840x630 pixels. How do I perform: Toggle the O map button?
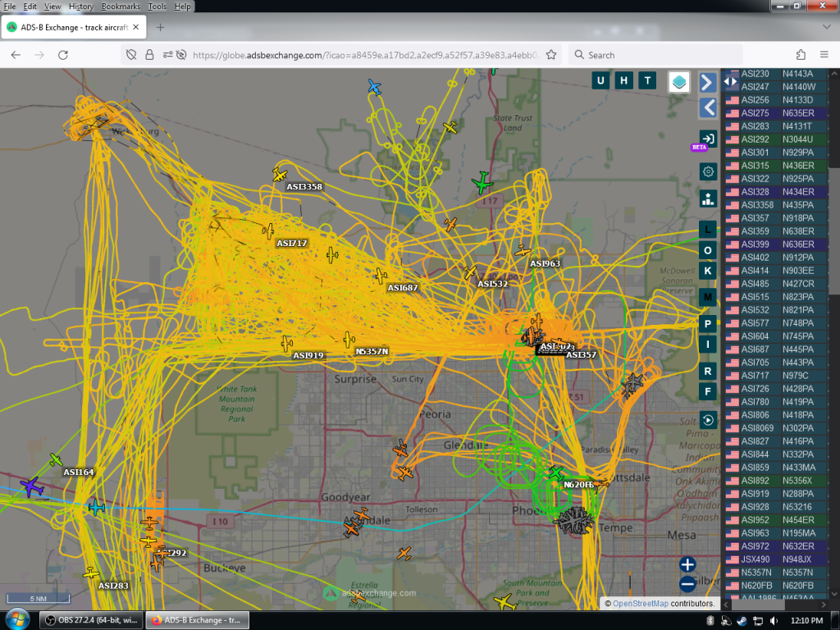click(x=708, y=250)
